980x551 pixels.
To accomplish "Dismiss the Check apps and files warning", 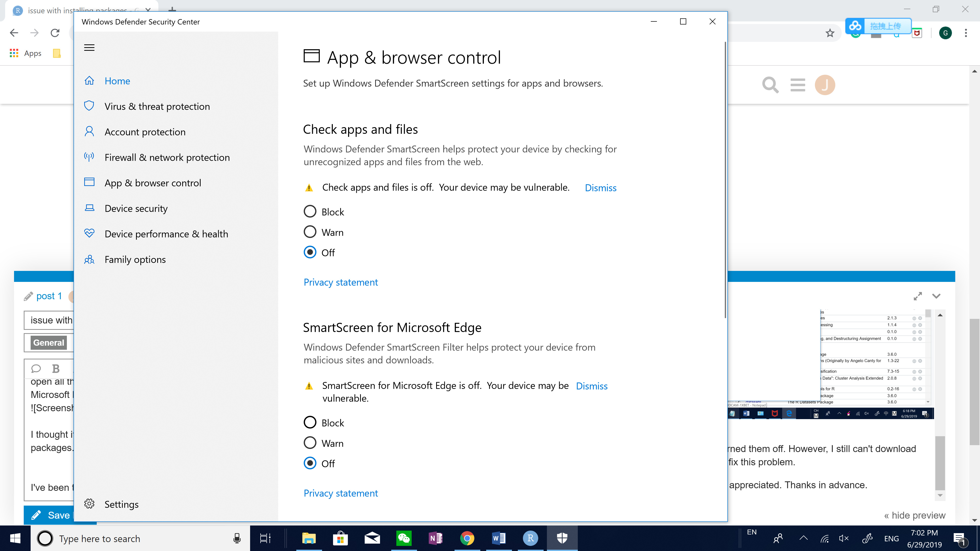I will (600, 188).
